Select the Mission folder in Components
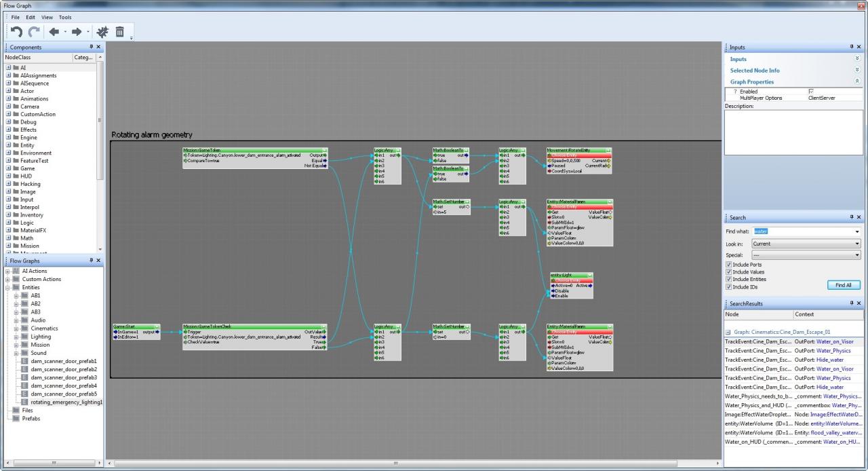 (29, 246)
